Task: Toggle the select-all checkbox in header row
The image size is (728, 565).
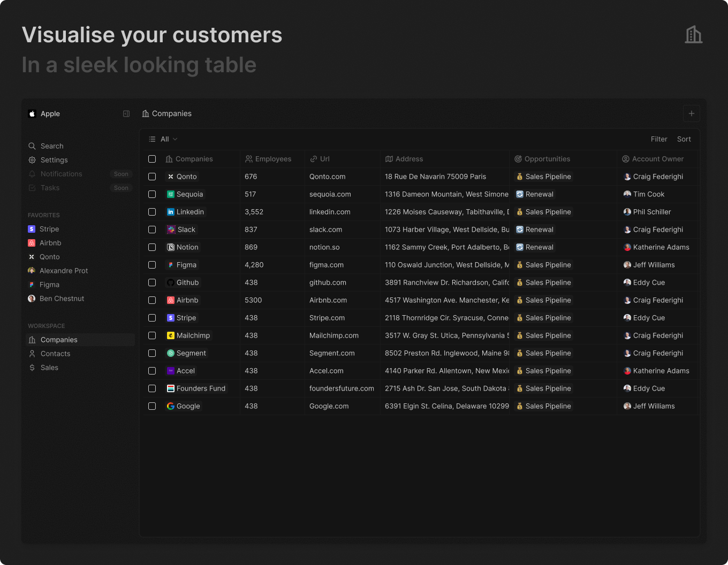Action: (152, 159)
